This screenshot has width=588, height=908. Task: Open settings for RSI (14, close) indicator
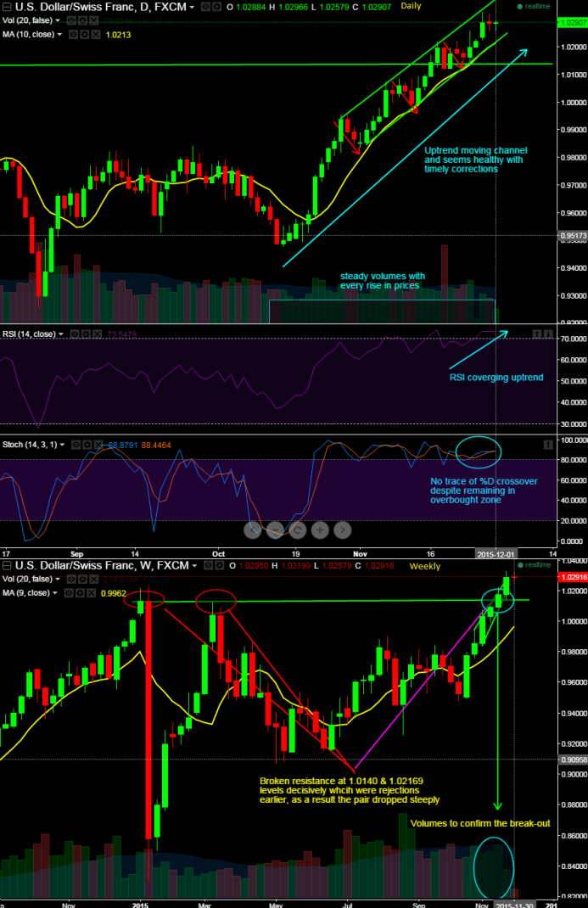pos(86,334)
